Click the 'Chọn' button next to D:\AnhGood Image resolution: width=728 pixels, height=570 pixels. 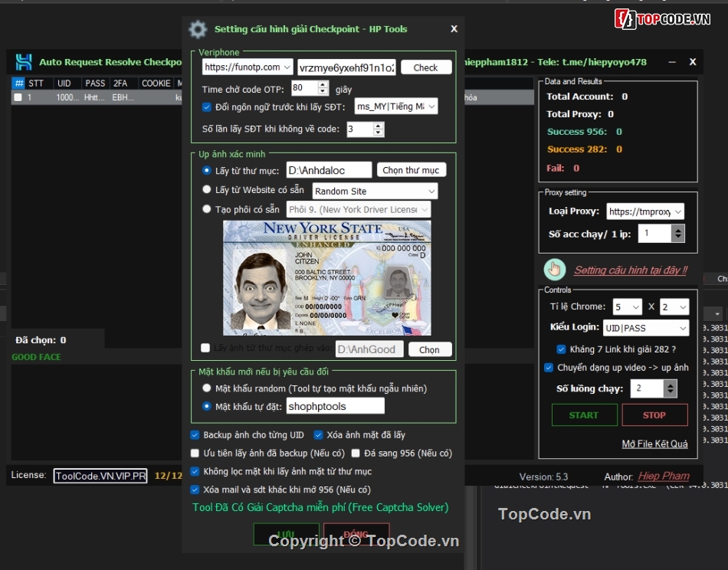click(429, 349)
